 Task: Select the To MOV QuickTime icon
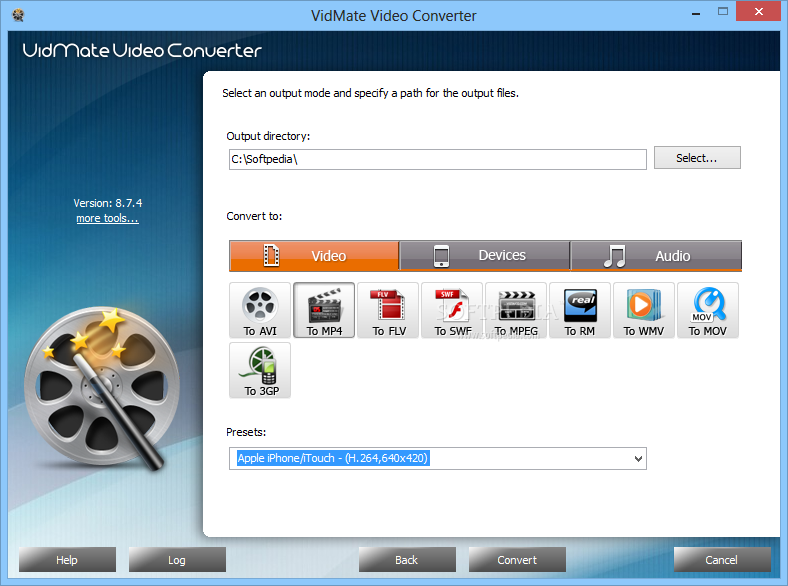[x=708, y=310]
